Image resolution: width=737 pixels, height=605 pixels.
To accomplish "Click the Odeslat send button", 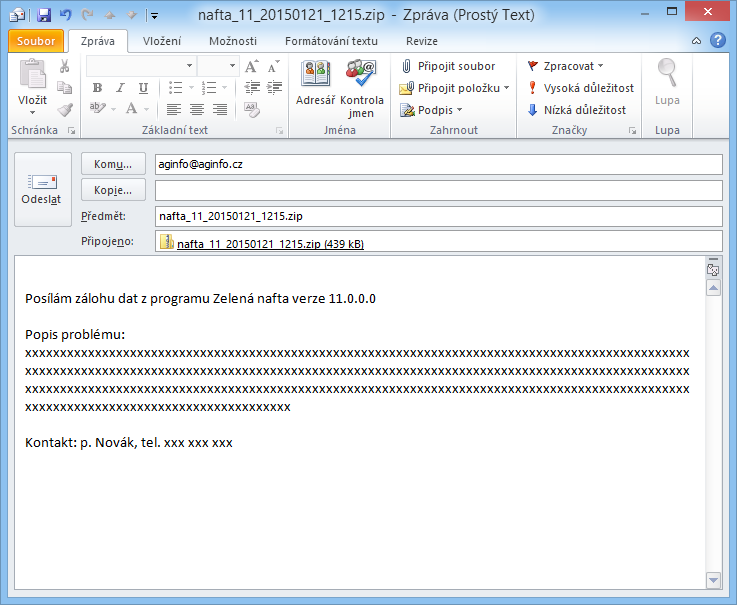I will pos(42,189).
